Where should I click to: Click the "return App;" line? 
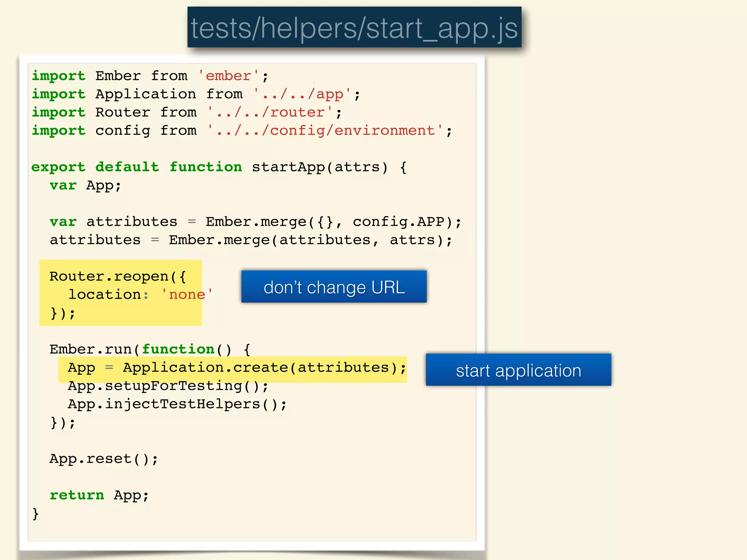99,495
